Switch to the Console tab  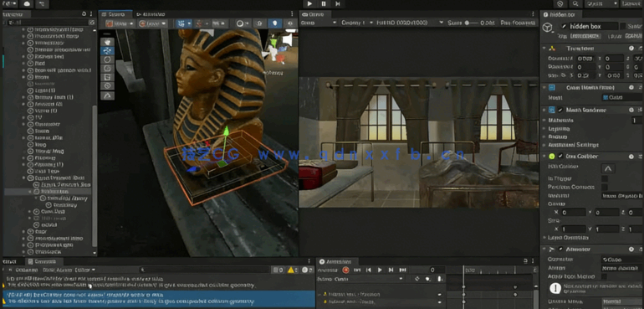pos(45,261)
